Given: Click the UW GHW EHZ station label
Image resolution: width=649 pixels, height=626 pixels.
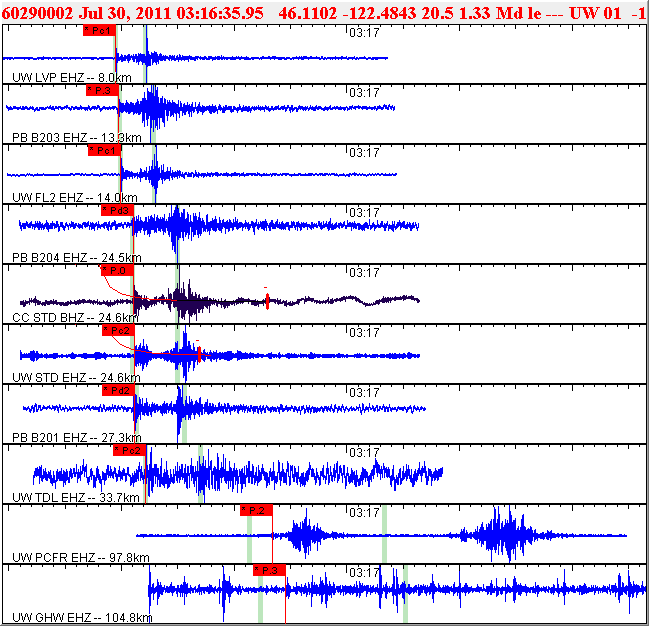Looking at the screenshot, I should (x=82, y=618).
